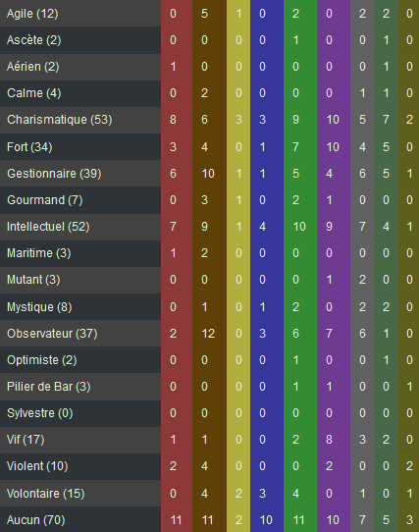Click brown cell 10 in Gestionnaire row

(208, 174)
